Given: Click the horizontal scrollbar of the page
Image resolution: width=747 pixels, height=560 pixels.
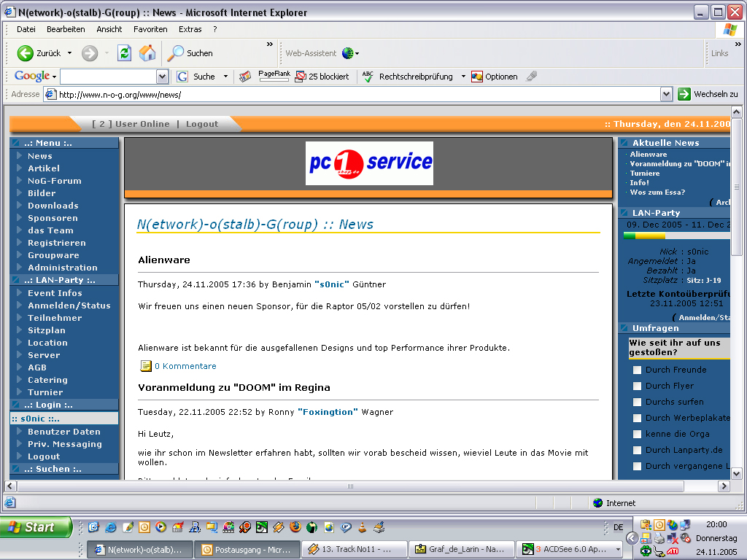Looking at the screenshot, I should (350, 486).
